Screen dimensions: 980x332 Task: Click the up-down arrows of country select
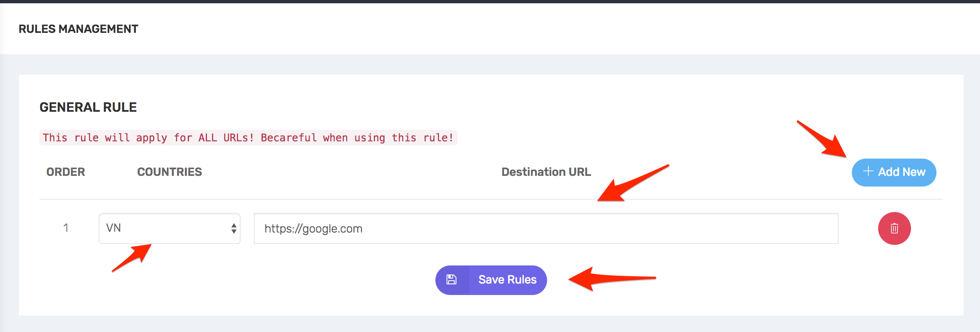point(234,228)
